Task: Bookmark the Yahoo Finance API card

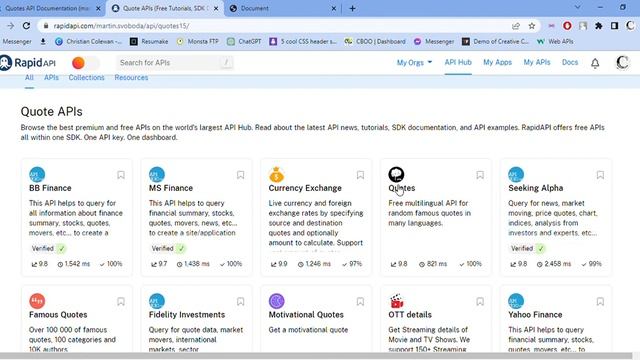Action: tap(600, 302)
